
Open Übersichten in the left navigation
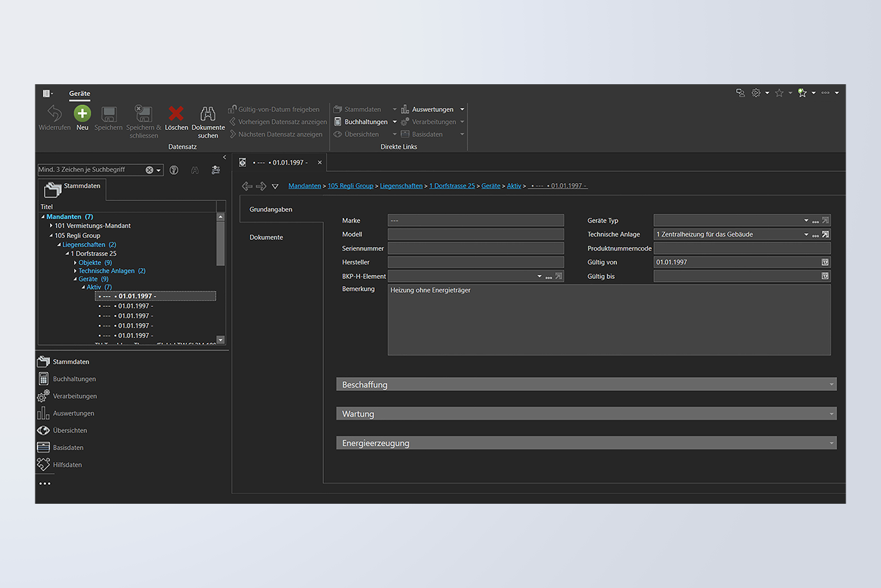70,430
